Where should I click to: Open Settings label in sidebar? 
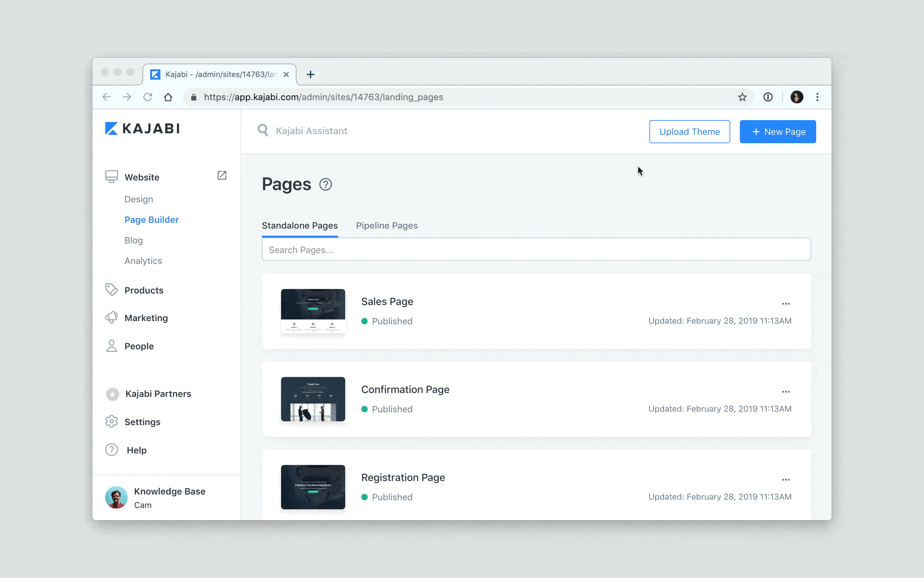(142, 422)
